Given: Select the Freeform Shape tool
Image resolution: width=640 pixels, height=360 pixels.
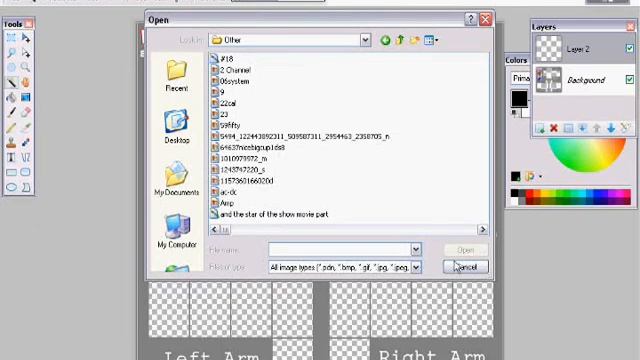Looking at the screenshot, I should tap(26, 187).
